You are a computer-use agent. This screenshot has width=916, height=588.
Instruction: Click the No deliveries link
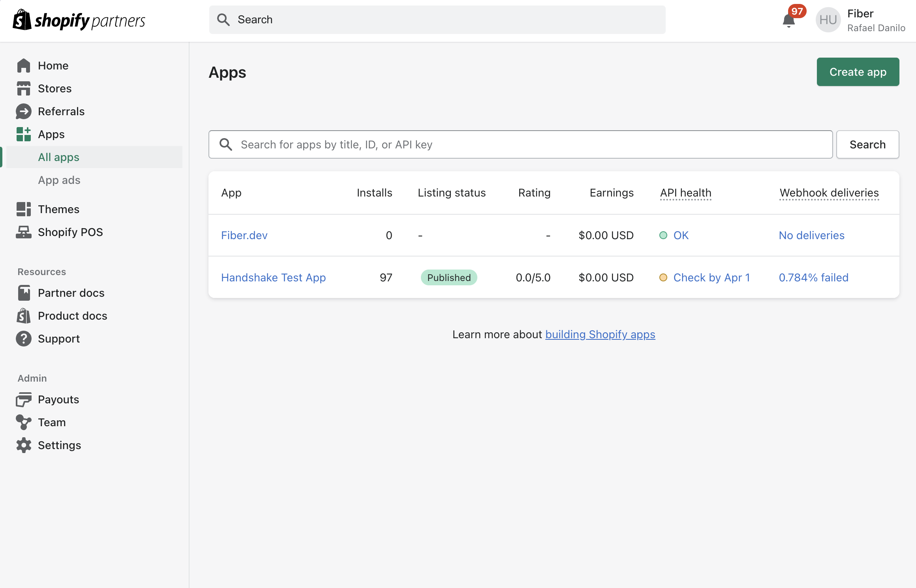tap(811, 235)
